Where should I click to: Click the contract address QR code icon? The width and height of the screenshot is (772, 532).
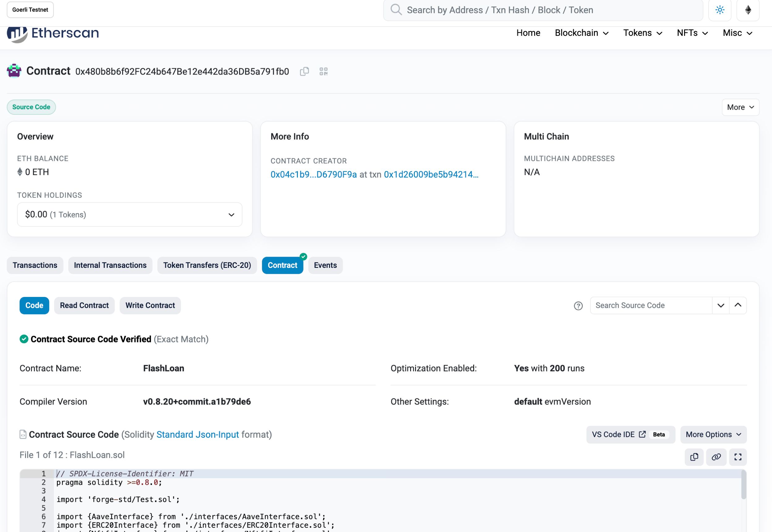323,71
